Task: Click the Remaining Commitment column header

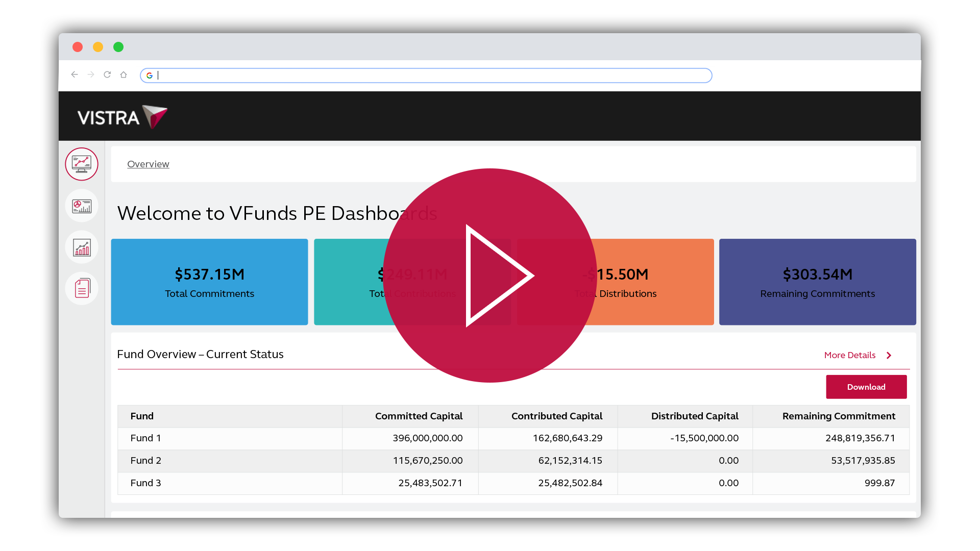Action: point(838,416)
